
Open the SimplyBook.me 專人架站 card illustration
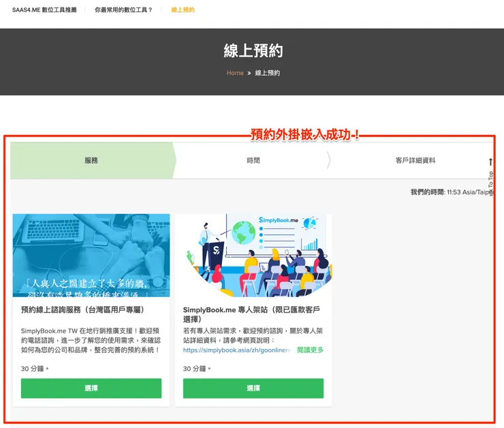tap(253, 256)
